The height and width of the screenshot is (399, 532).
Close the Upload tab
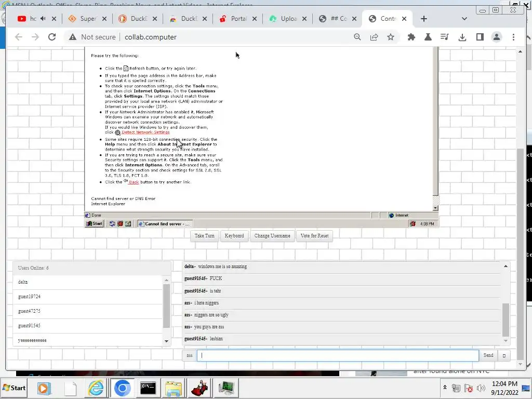[x=304, y=19]
